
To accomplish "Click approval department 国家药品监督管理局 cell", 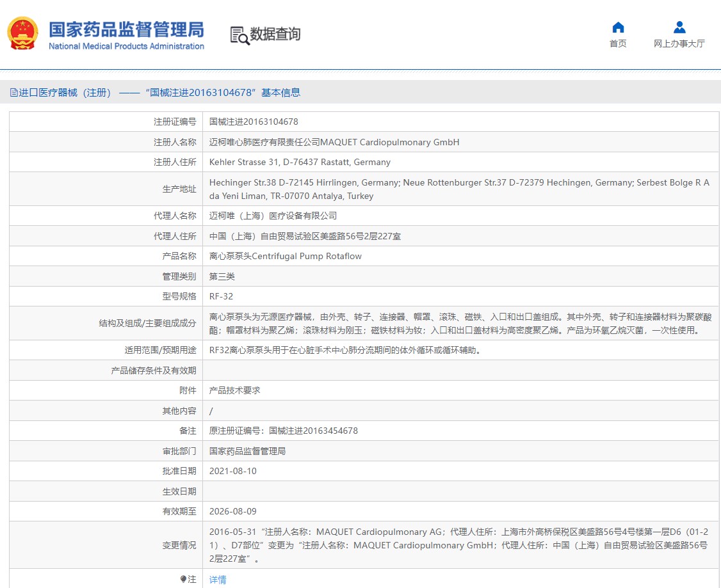I will [x=247, y=451].
